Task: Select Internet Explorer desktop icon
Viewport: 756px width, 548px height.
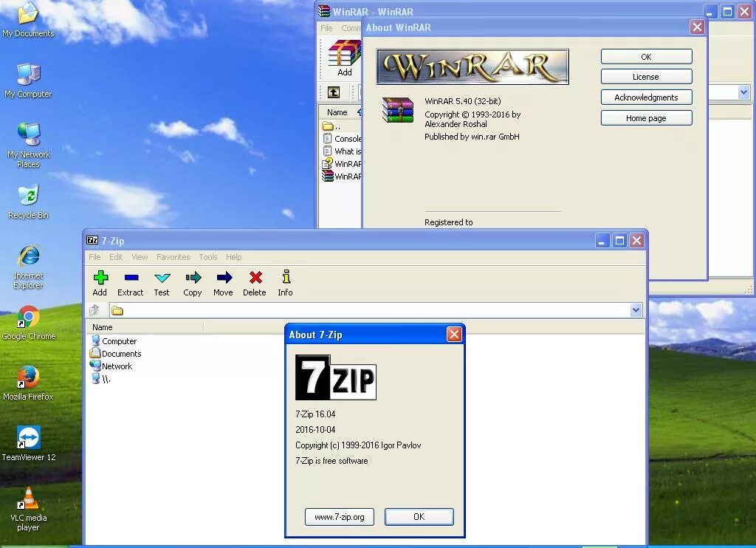Action: coord(29,267)
